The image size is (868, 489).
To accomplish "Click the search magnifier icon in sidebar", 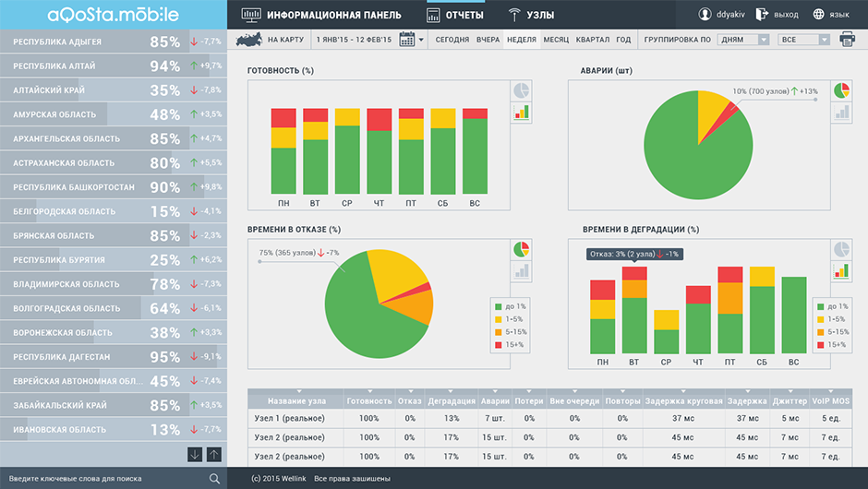I will click(214, 478).
